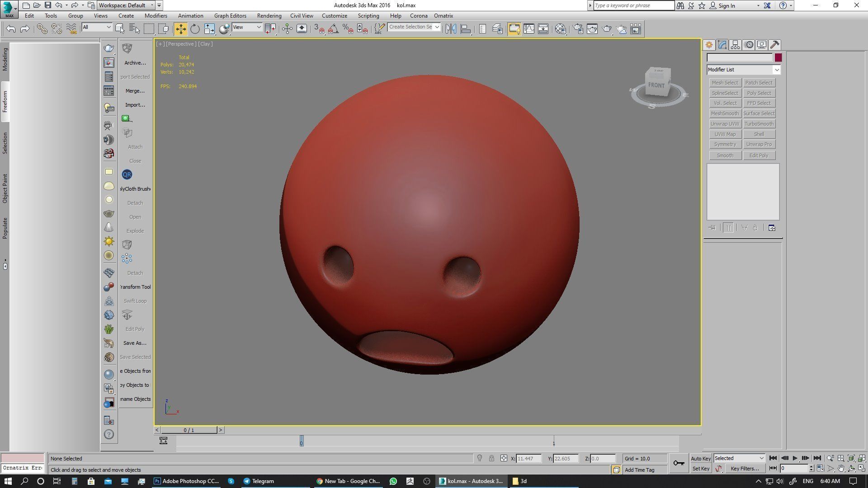This screenshot has width=868, height=488.
Task: Open the Edit Named Selection Sets icon
Action: pos(379,29)
